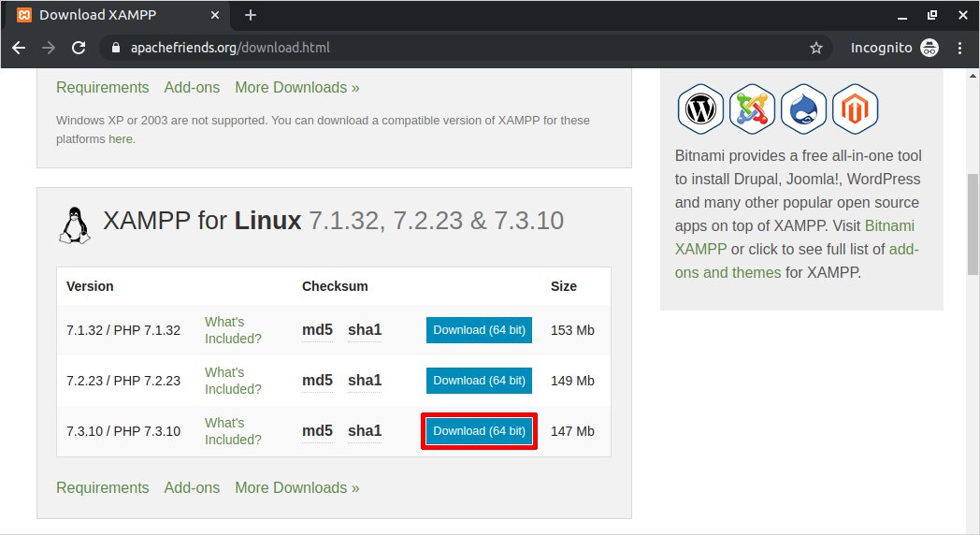Click the Drupal icon in Bitnami panel
This screenshot has width=980, height=535.
click(803, 109)
